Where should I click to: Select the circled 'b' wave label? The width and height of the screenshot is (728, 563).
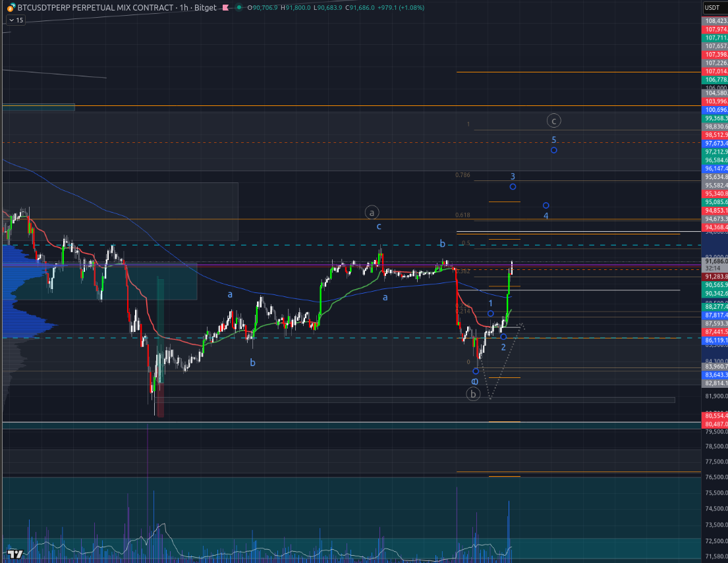[x=473, y=394]
